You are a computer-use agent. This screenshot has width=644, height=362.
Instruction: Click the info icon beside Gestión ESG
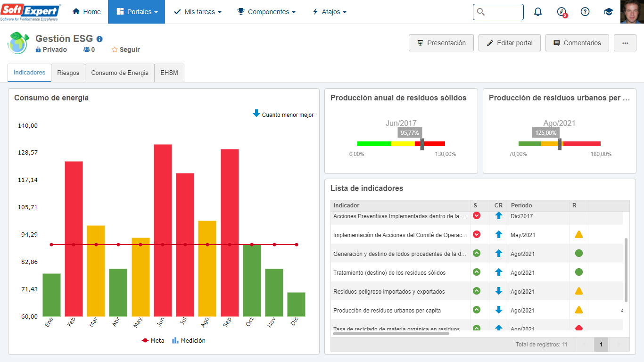(99, 39)
